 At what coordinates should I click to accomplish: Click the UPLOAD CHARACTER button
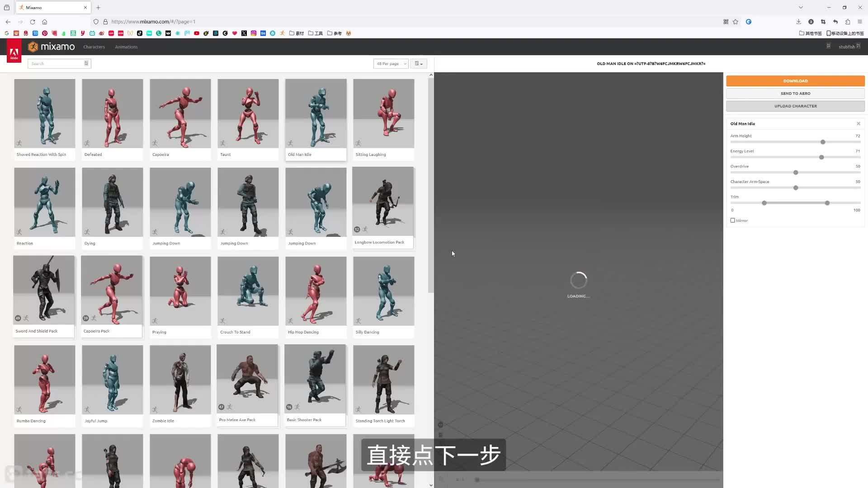pos(795,106)
